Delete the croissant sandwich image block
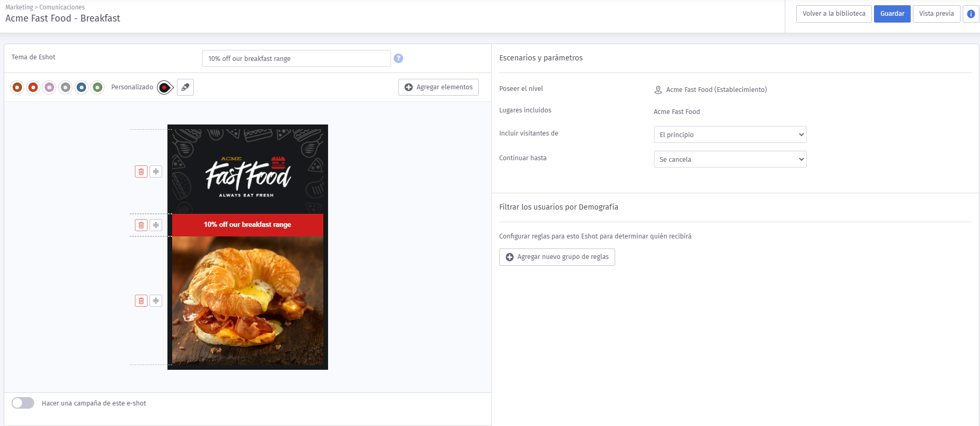 tap(141, 300)
